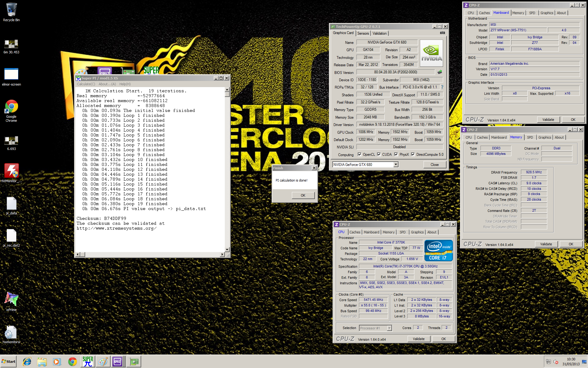
Task: Click the Checksum: B74DDF99 line in Super PI
Action: [x=101, y=218]
